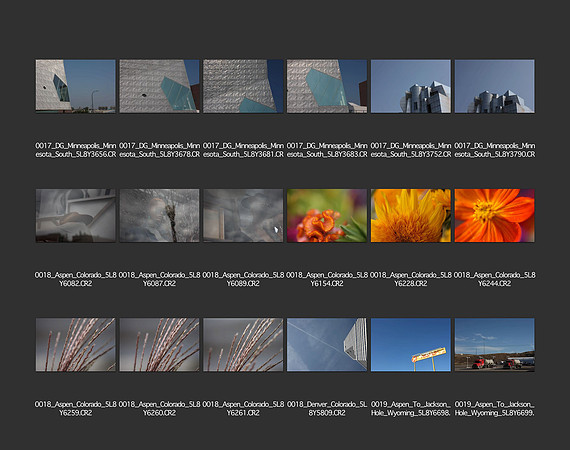Select thumbnail of Minneapolis photo SL8Y3656
This screenshot has width=570, height=450.
(x=76, y=86)
